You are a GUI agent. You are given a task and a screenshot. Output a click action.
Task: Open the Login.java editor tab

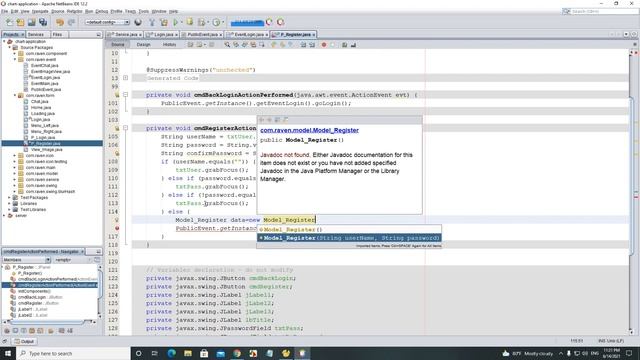pos(162,35)
